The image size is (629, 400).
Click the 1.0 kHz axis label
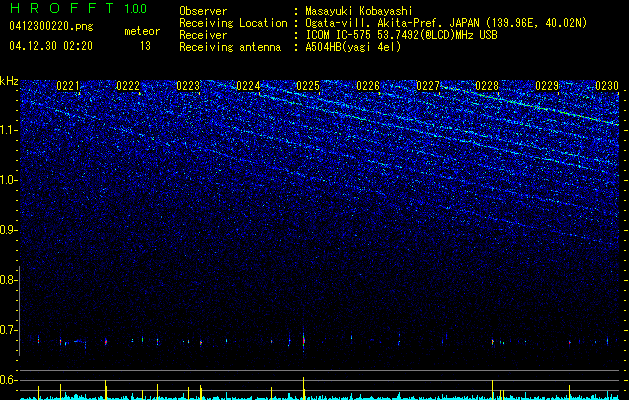click(9, 180)
